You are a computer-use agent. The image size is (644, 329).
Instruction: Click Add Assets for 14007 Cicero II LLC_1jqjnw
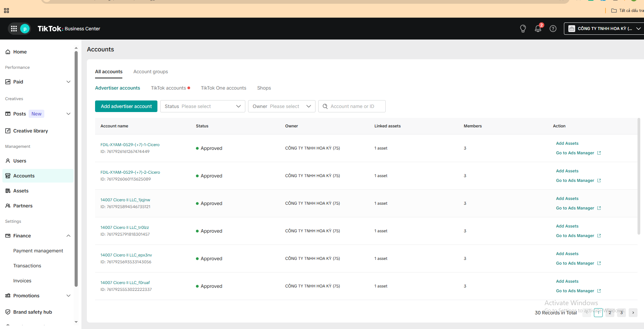(x=567, y=199)
